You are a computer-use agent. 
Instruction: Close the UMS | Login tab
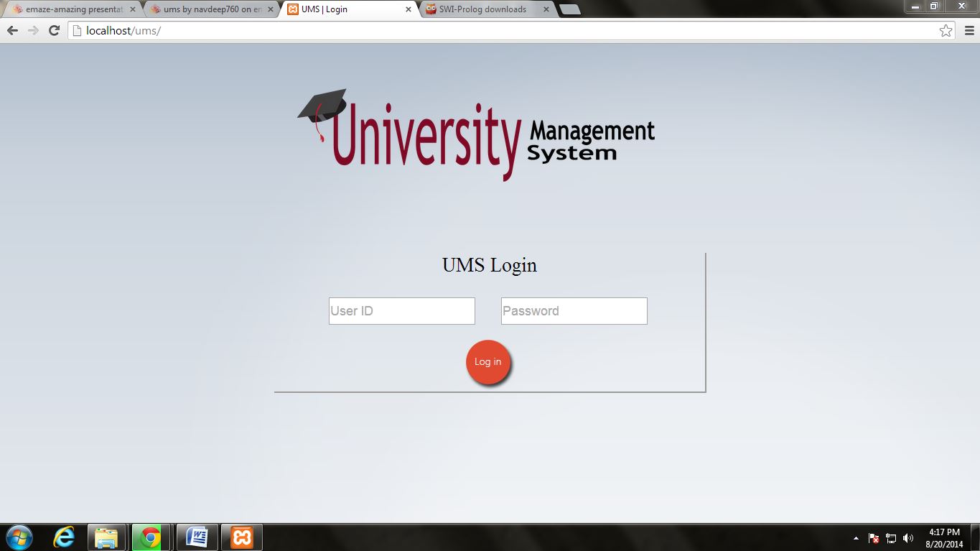[409, 9]
